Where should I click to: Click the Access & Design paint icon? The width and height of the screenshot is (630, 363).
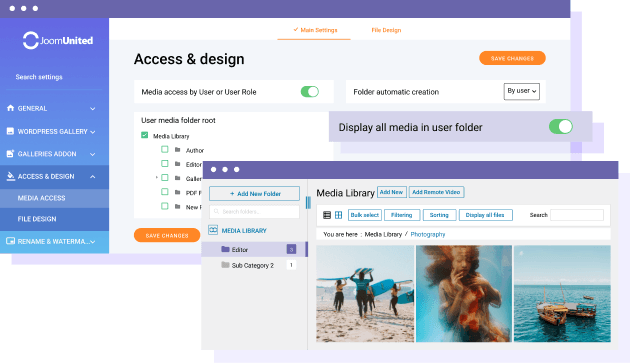coord(10,176)
